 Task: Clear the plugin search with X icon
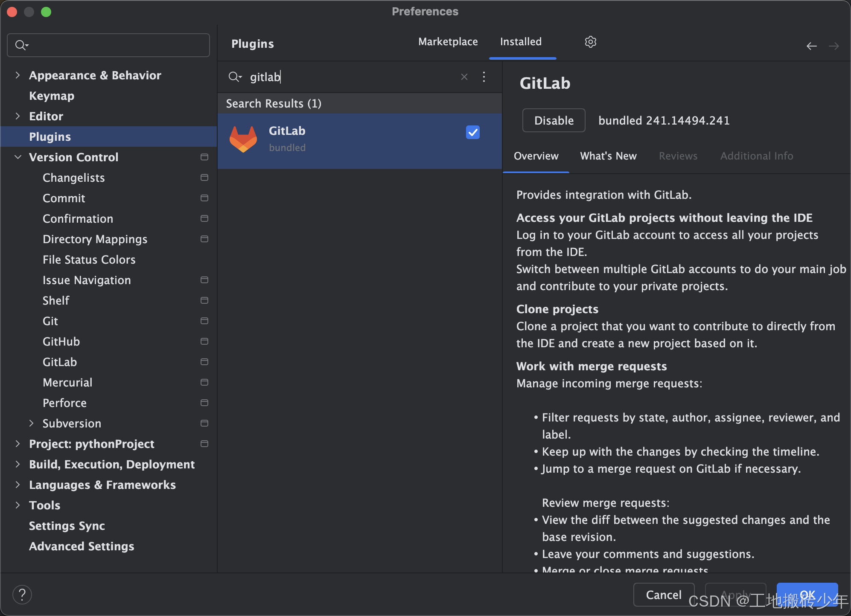tap(464, 77)
